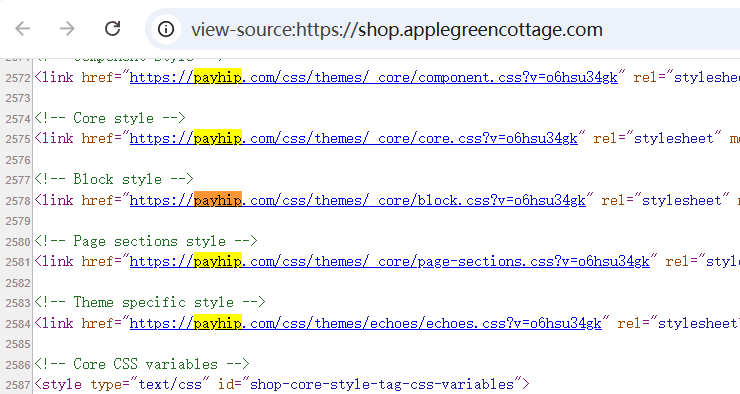Click the "Core CSS variables" comment
Screen dimensions: 740x394
(x=142, y=364)
